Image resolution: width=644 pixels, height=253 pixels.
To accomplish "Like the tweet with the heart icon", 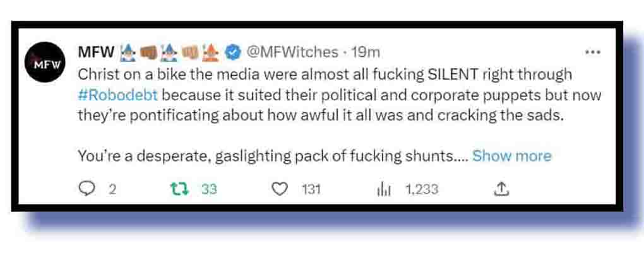I will pyautogui.click(x=278, y=189).
